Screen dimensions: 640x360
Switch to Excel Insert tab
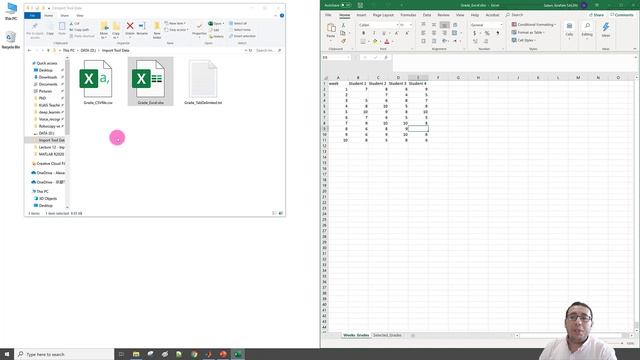tap(361, 15)
